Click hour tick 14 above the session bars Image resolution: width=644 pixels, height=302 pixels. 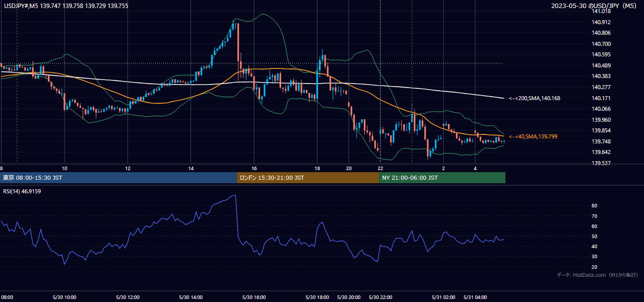click(x=191, y=168)
